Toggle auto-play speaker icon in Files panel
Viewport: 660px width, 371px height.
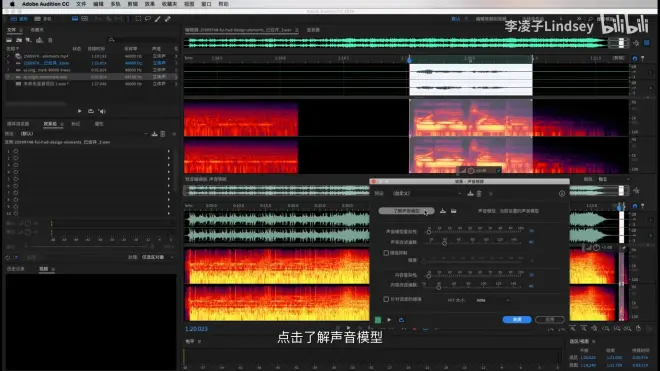click(102, 111)
